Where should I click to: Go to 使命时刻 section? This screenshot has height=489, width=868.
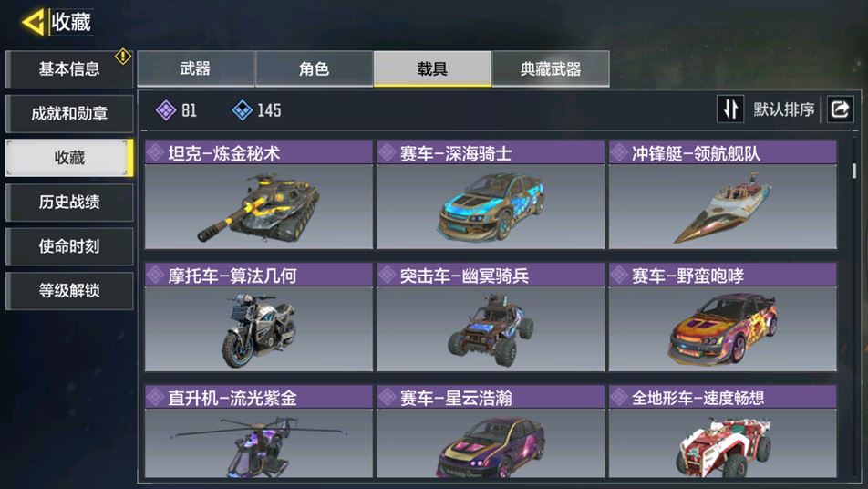69,246
